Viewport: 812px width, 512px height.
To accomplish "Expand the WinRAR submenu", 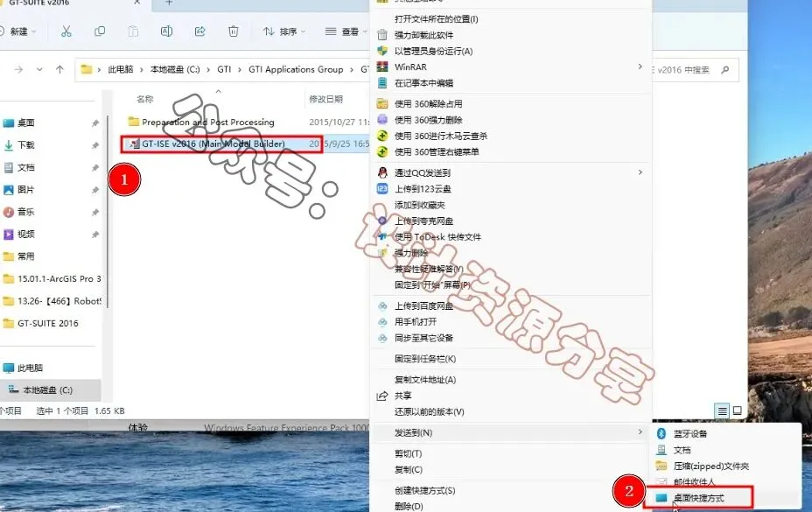I will click(512, 67).
